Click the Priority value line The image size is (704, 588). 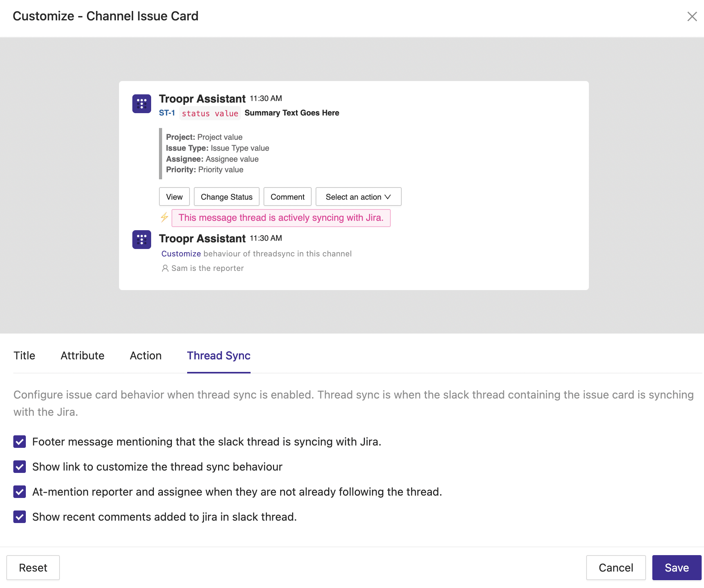pyautogui.click(x=204, y=170)
